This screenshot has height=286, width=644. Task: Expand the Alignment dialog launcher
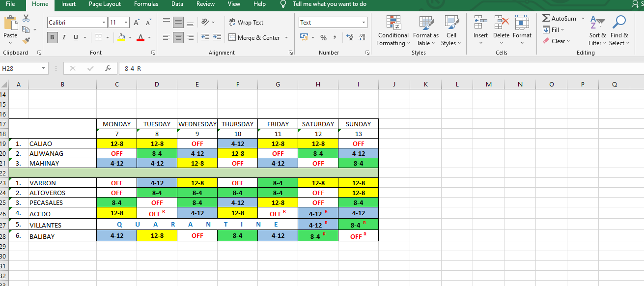[290, 53]
